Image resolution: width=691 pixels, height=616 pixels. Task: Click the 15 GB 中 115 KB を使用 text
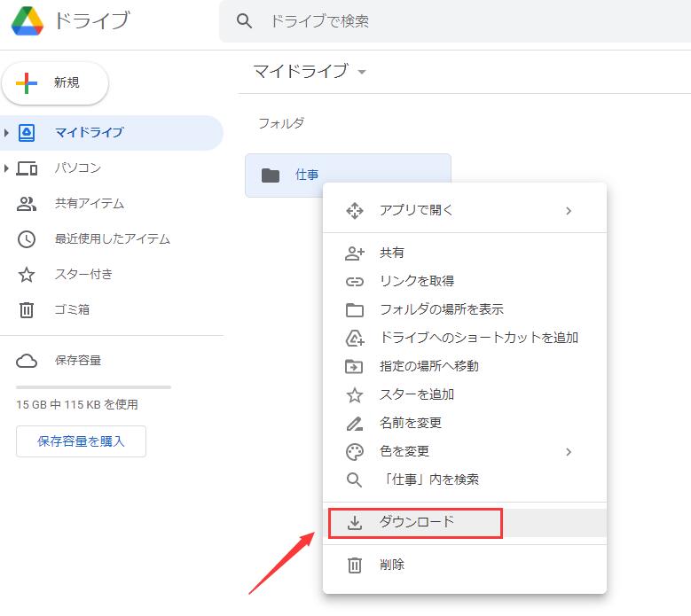click(x=77, y=404)
